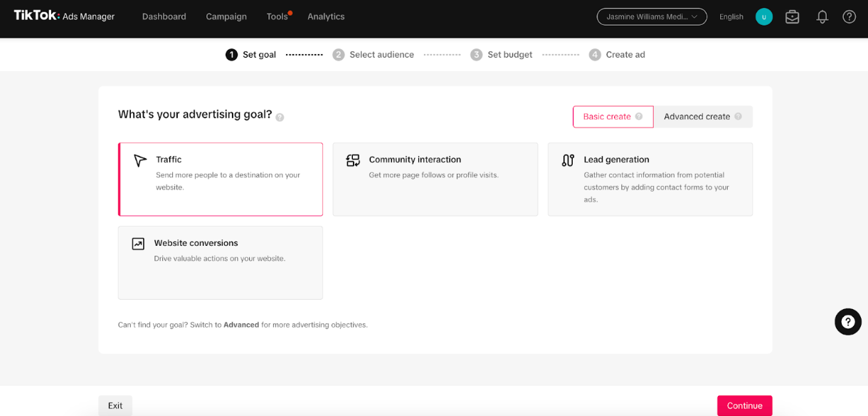This screenshot has width=868, height=416.
Task: Expand the Jasmine Williams Media account dropdown
Action: pyautogui.click(x=652, y=16)
